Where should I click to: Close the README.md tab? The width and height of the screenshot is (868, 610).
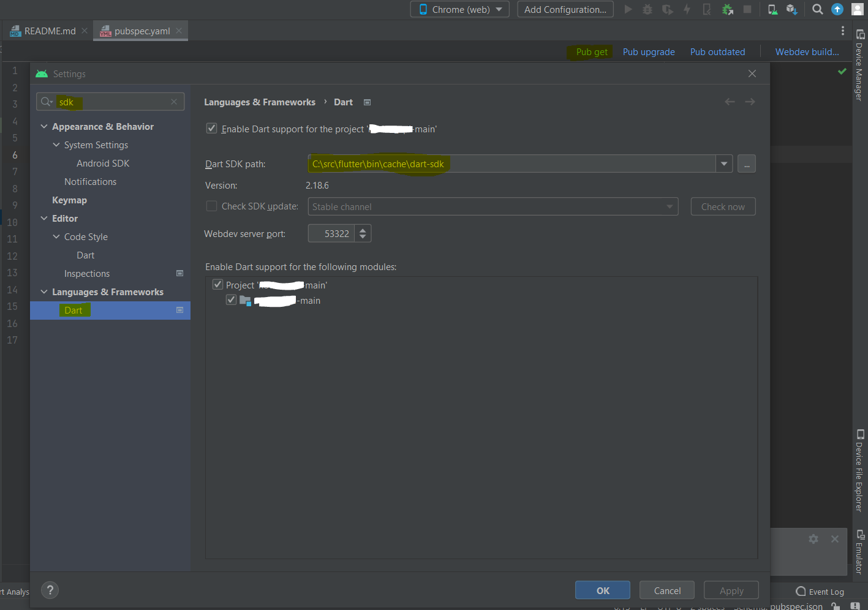coord(85,31)
